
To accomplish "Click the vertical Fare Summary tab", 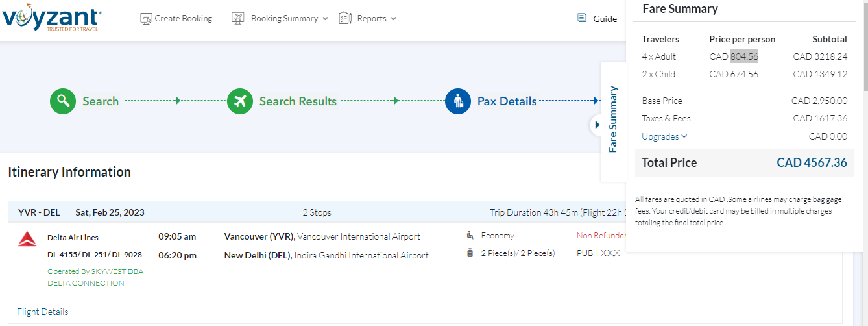I will [x=613, y=119].
